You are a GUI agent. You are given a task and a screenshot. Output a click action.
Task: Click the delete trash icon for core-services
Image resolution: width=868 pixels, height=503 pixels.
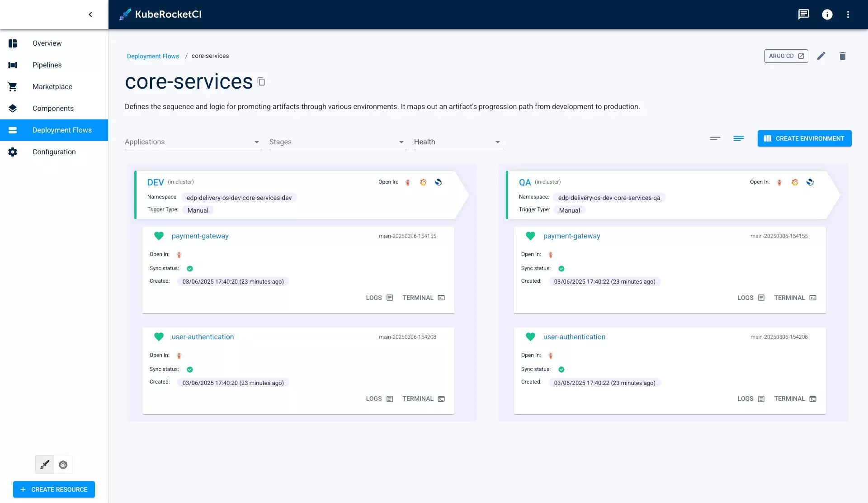842,56
